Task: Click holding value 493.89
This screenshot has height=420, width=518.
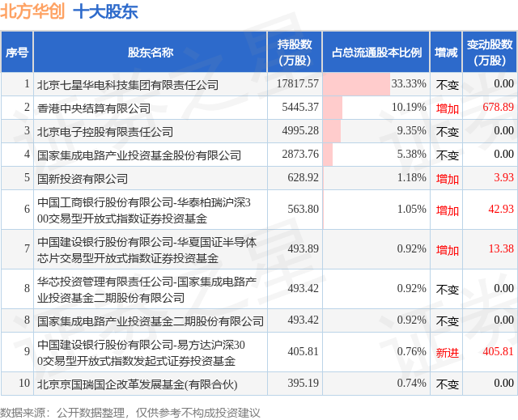Action: (303, 248)
